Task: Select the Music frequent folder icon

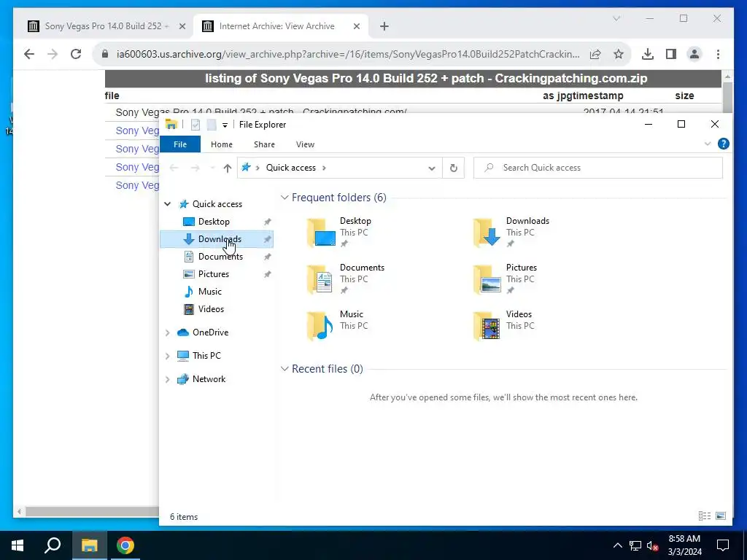Action: [321, 326]
